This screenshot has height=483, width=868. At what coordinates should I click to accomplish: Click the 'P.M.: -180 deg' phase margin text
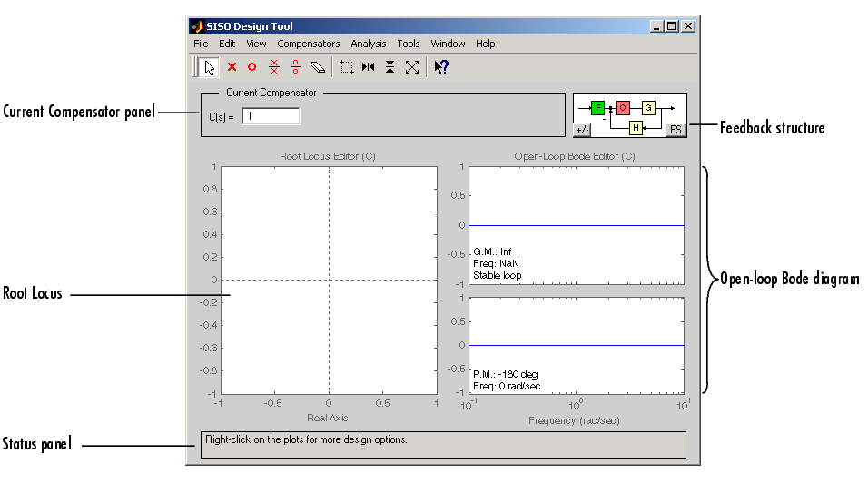(506, 375)
